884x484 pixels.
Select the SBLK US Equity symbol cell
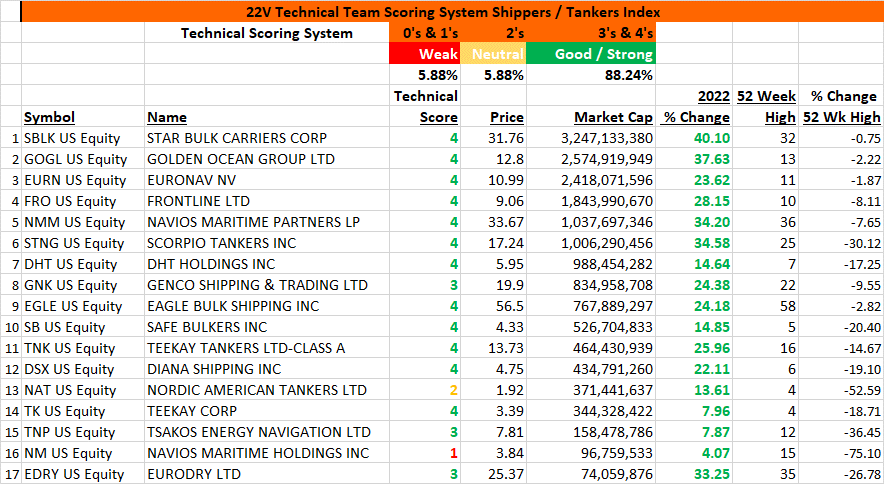83,138
